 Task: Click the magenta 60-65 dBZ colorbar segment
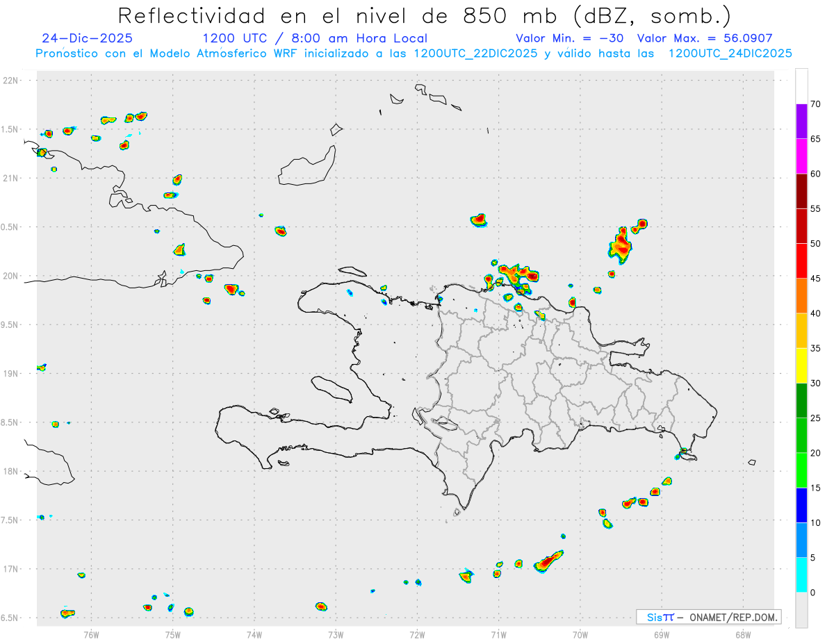pos(801,156)
